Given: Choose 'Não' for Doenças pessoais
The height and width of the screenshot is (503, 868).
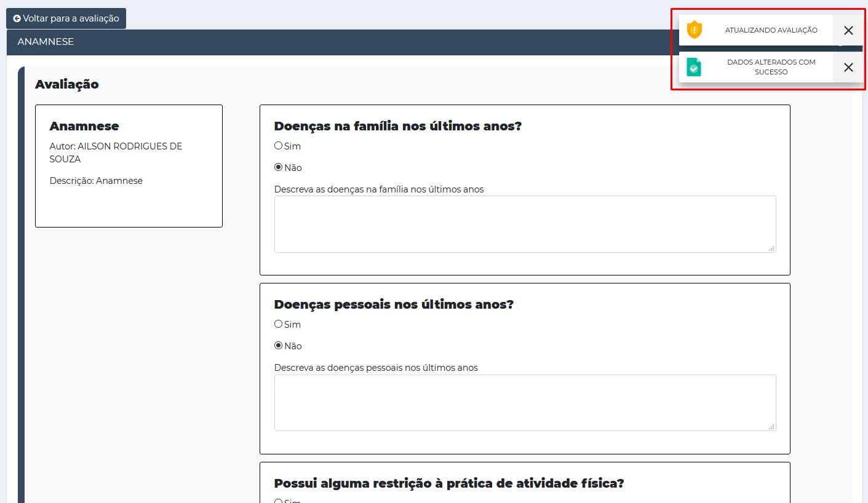Looking at the screenshot, I should 279,346.
